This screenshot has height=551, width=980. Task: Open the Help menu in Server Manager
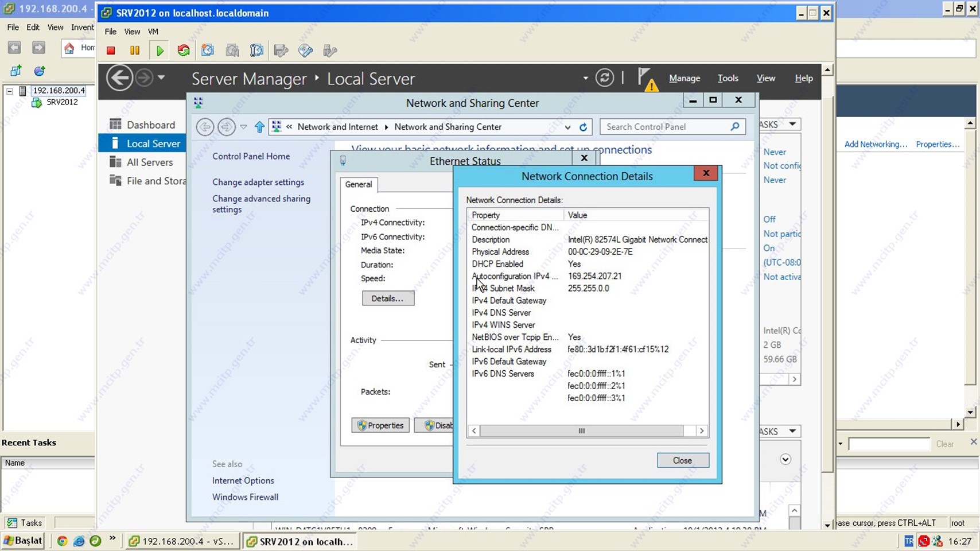pyautogui.click(x=804, y=78)
